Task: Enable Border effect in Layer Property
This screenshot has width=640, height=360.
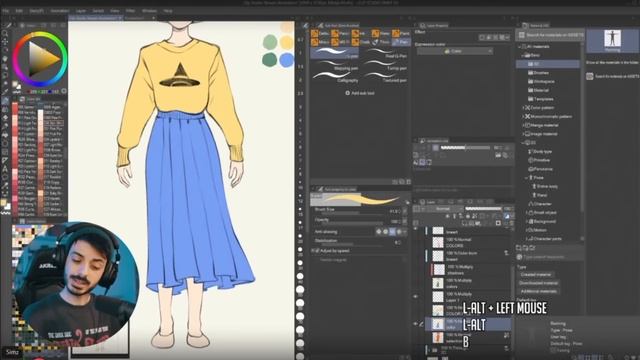Action: (x=482, y=37)
